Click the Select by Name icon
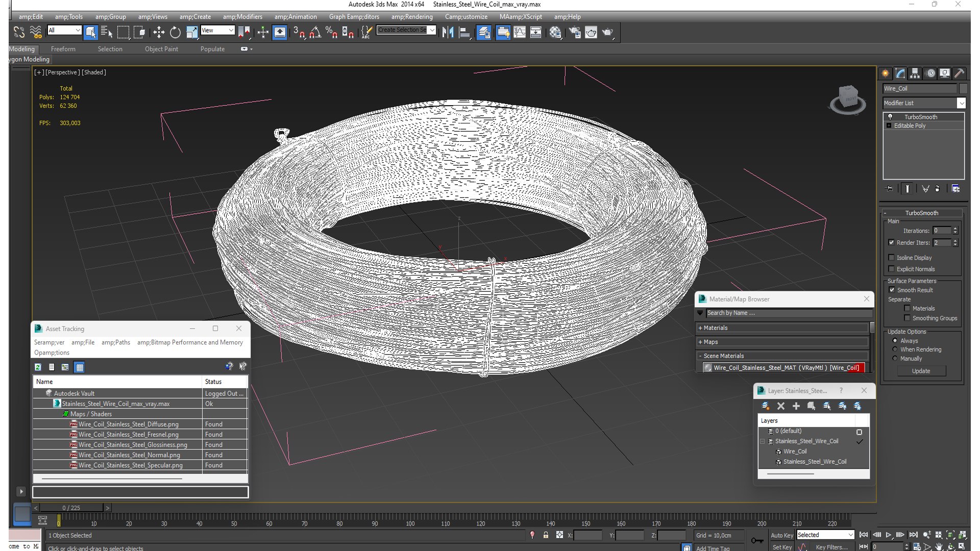 pos(107,32)
